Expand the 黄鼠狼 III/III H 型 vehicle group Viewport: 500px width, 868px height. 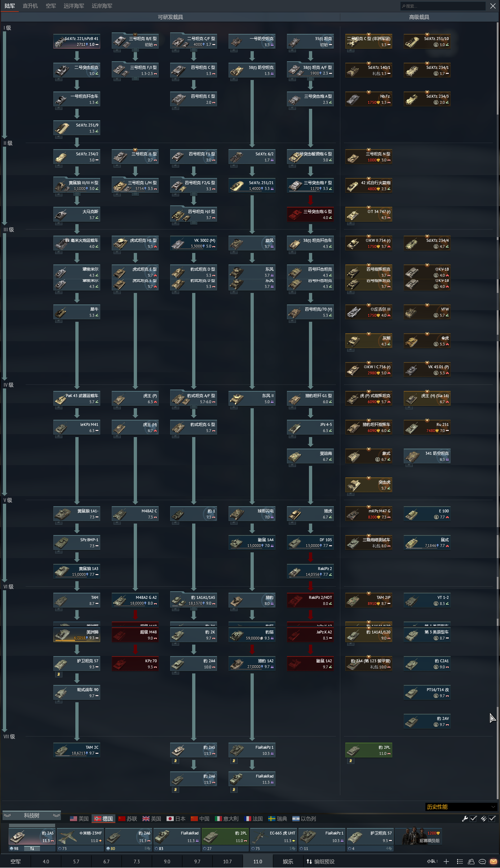coord(77,185)
